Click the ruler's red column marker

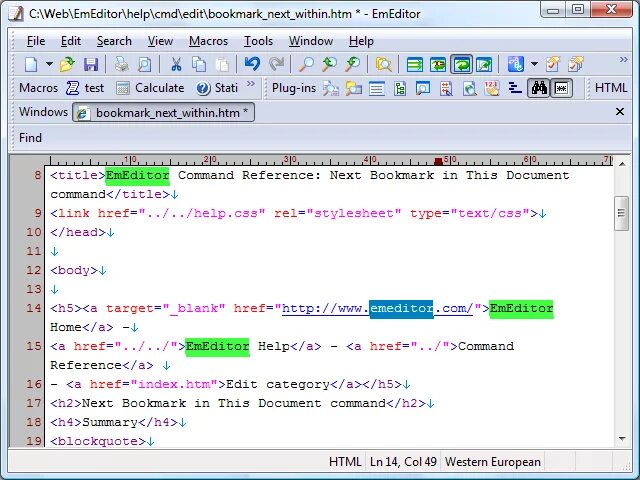(438, 161)
